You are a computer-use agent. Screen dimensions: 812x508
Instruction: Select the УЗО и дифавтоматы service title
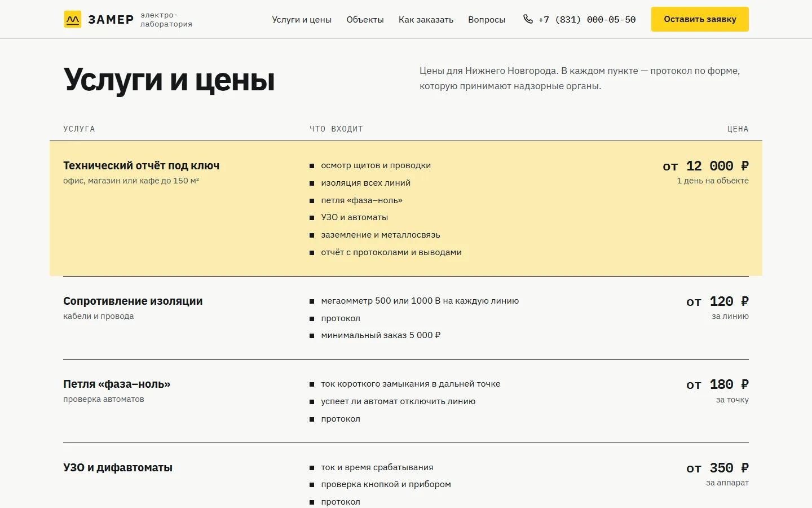[118, 467]
